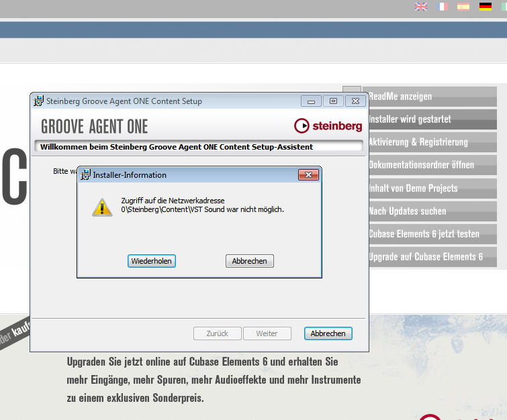Click installer icon in Installer-Information title bar
This screenshot has width=507, height=420.
pos(85,175)
